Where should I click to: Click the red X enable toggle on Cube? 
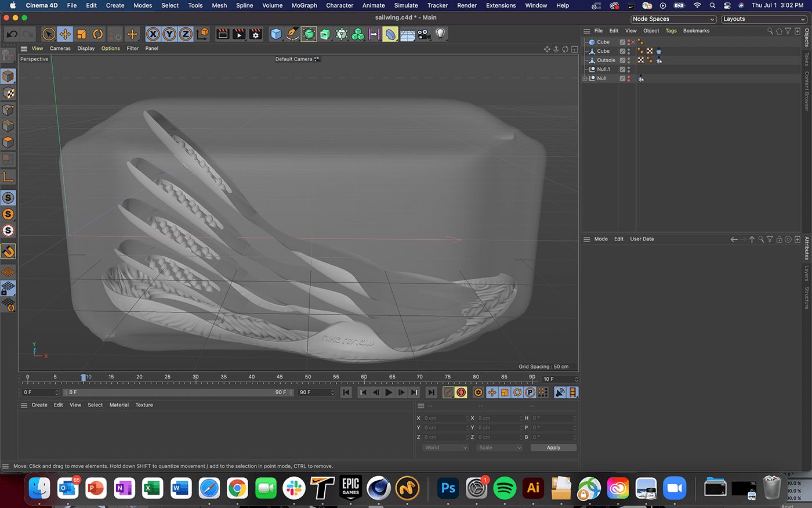[633, 42]
